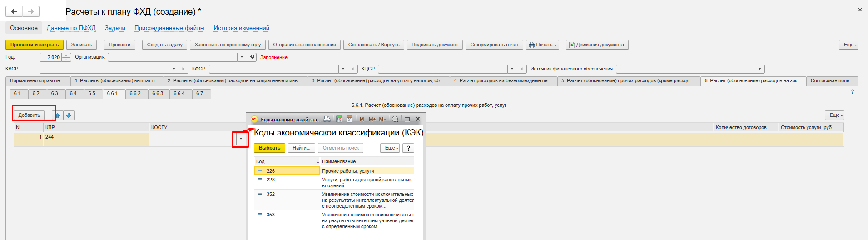Viewport: 868px width, 240px height.
Task: Expand the КФСР dropdown arrow
Action: [343, 69]
